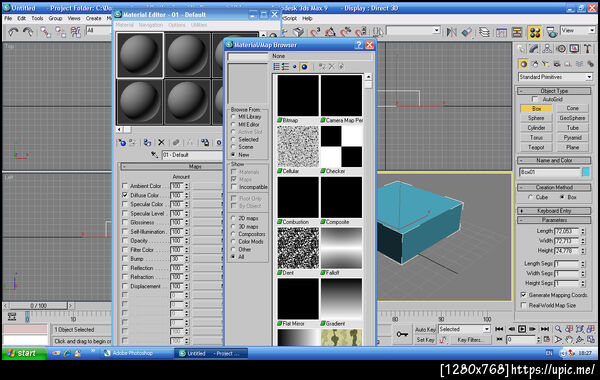
Task: Switch to the Utilities hammer tab
Action: pyautogui.click(x=588, y=49)
